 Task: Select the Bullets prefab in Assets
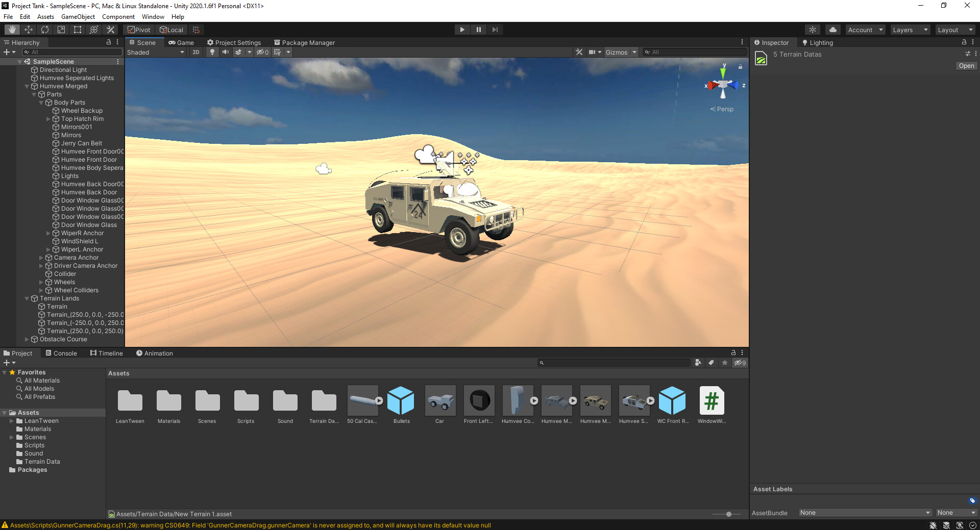[x=401, y=401]
